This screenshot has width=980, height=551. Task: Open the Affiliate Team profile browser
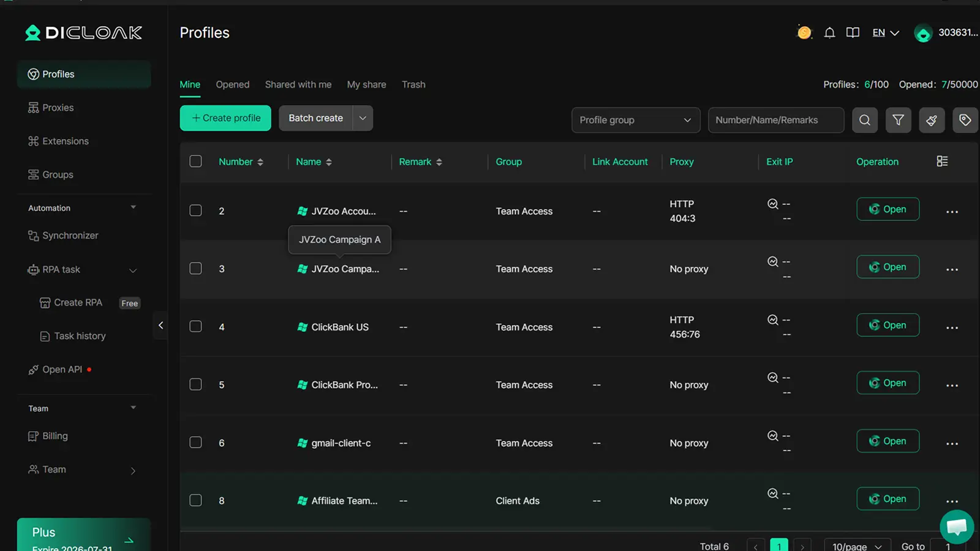(888, 499)
